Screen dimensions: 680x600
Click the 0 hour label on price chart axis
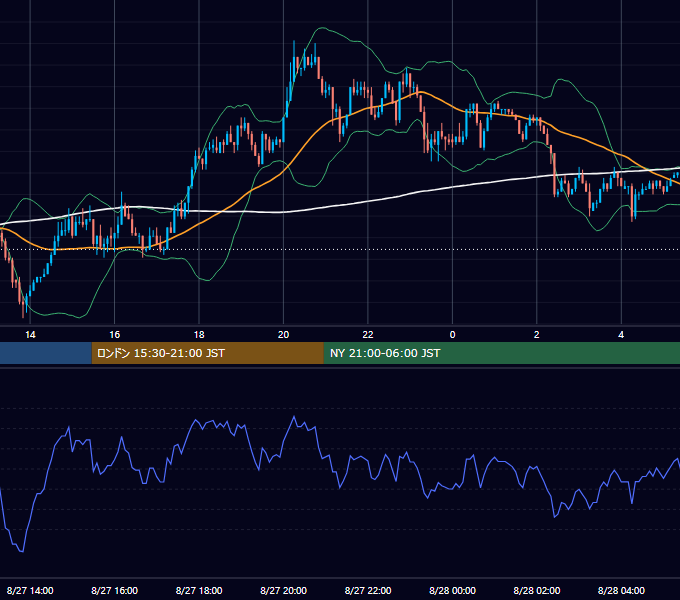[452, 335]
